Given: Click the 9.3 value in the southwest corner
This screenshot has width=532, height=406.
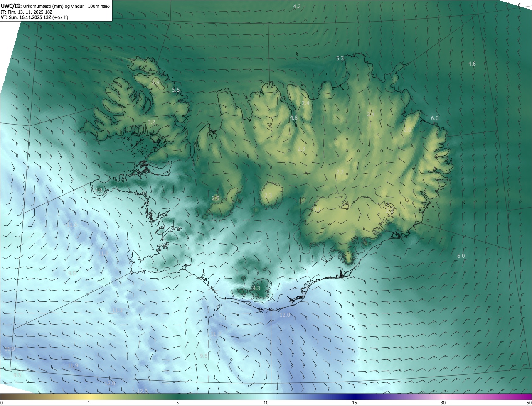Looking at the screenshot, I should pyautogui.click(x=17, y=375).
